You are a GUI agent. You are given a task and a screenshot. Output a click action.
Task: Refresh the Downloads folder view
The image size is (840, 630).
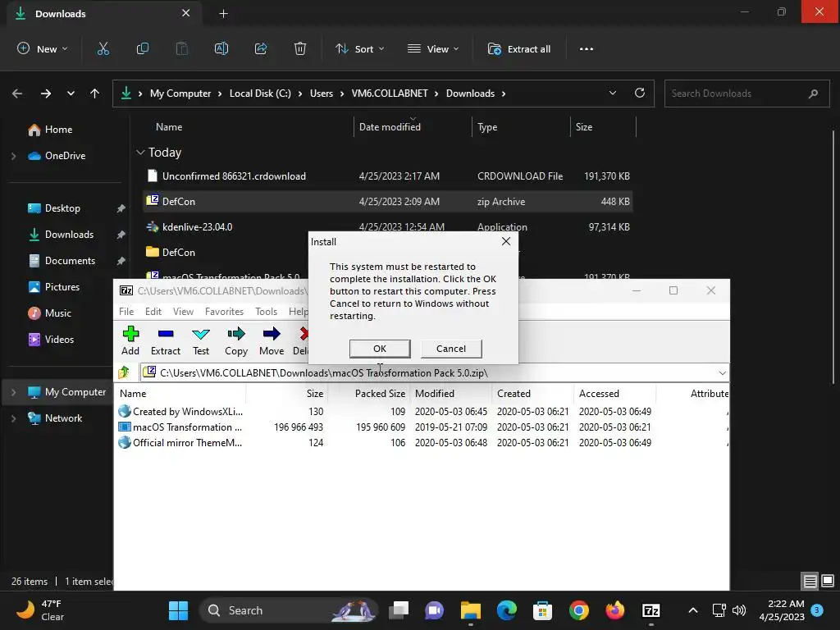(640, 93)
